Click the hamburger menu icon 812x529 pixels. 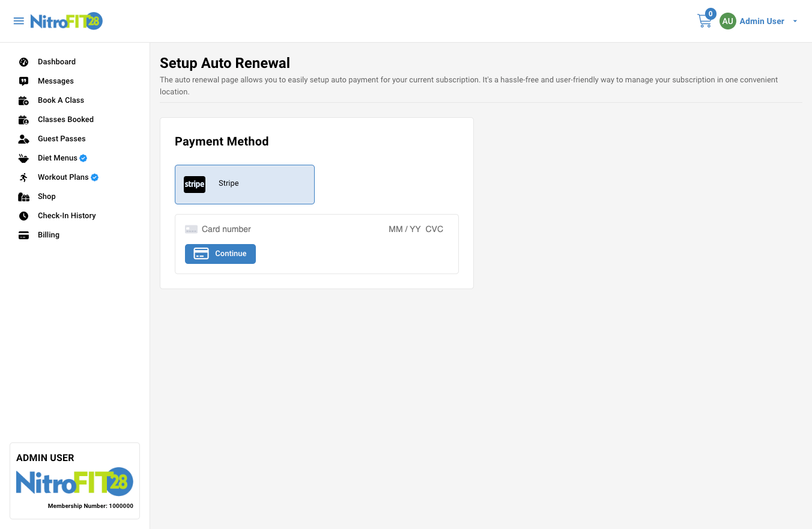pyautogui.click(x=19, y=21)
